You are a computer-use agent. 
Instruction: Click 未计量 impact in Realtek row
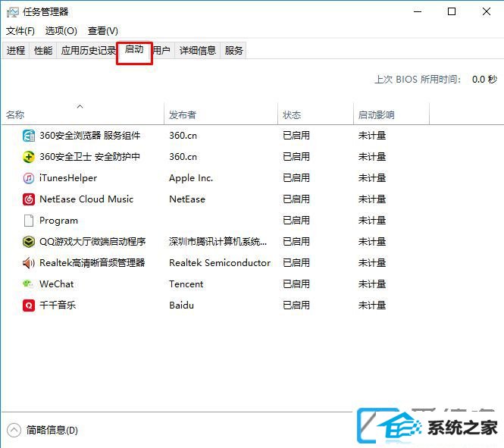[372, 263]
